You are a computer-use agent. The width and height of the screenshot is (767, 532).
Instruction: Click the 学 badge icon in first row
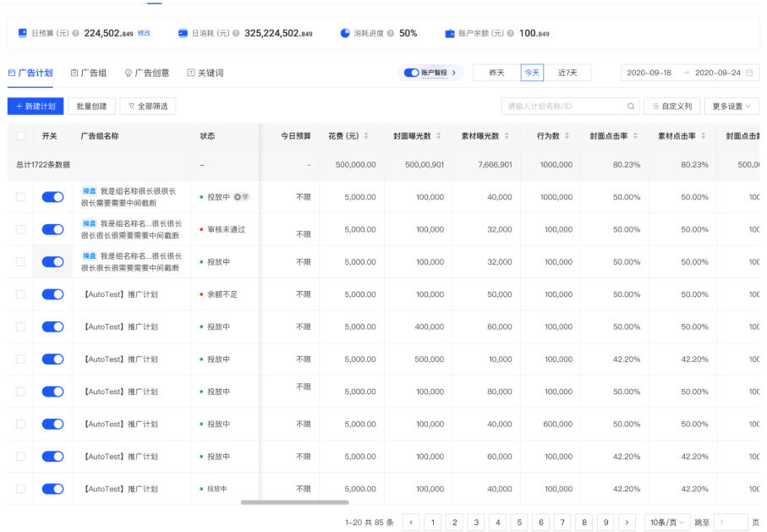click(x=241, y=197)
